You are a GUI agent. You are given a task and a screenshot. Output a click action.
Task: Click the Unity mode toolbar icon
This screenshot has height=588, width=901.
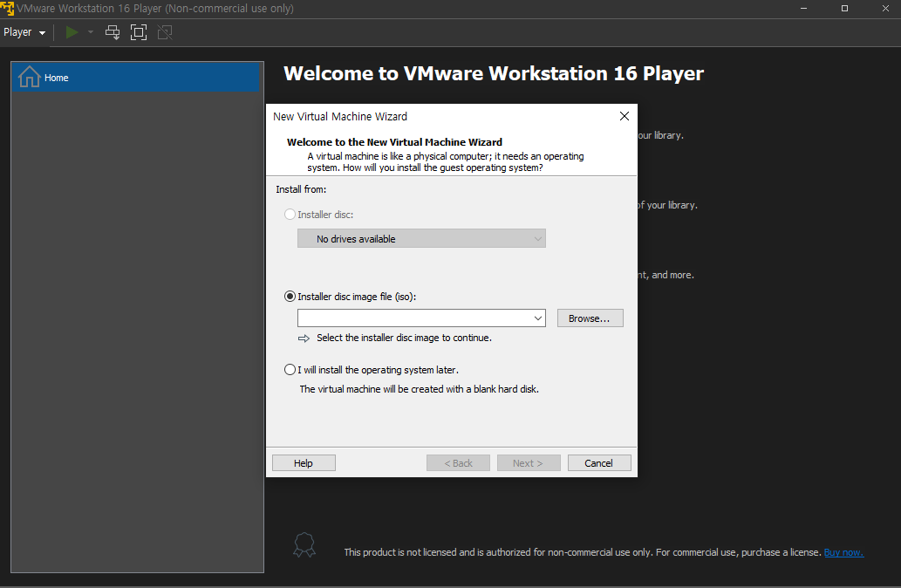(x=165, y=32)
